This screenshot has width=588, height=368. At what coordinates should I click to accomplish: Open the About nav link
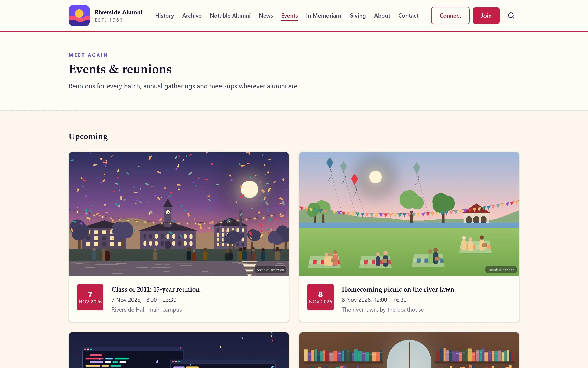(382, 16)
